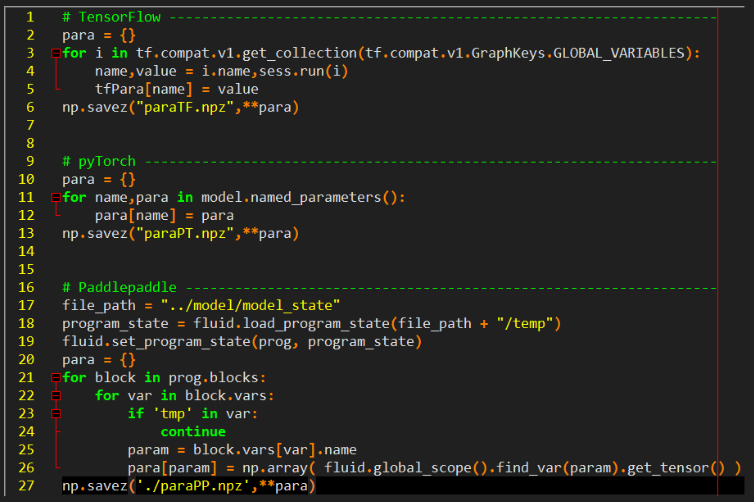Collapse the "if 'tmp' in var" fold
Viewport: 754px width, 502px height.
coord(55,414)
